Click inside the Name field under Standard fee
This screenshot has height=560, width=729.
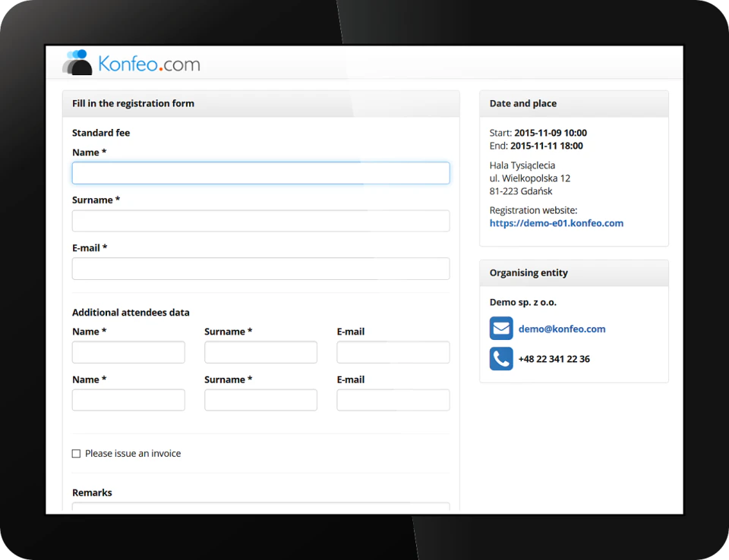260,173
